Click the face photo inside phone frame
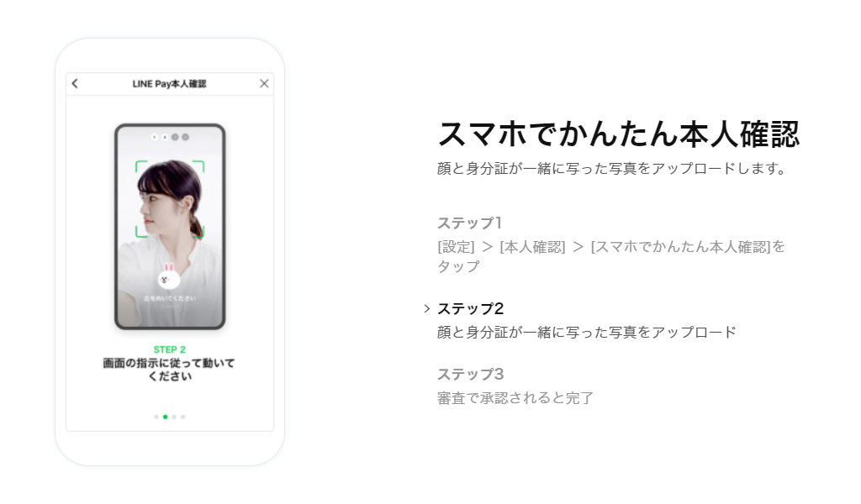 (x=170, y=227)
